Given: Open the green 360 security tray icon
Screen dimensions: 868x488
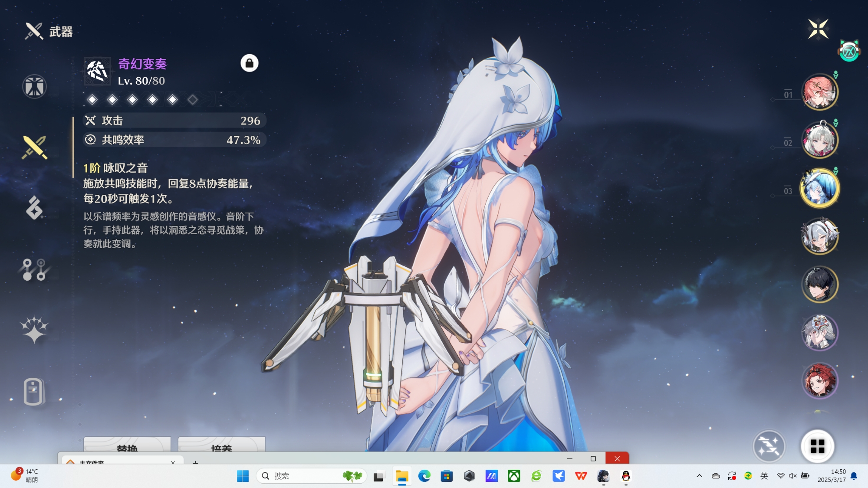Looking at the screenshot, I should (748, 476).
